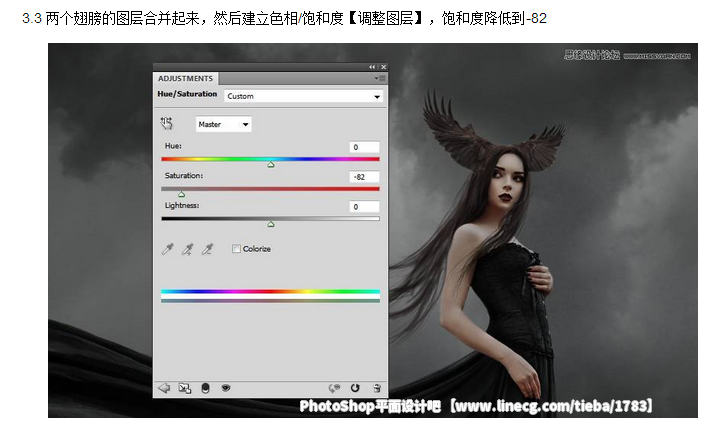Reset adjustment to defaults icon
The width and height of the screenshot is (708, 425).
click(x=355, y=388)
